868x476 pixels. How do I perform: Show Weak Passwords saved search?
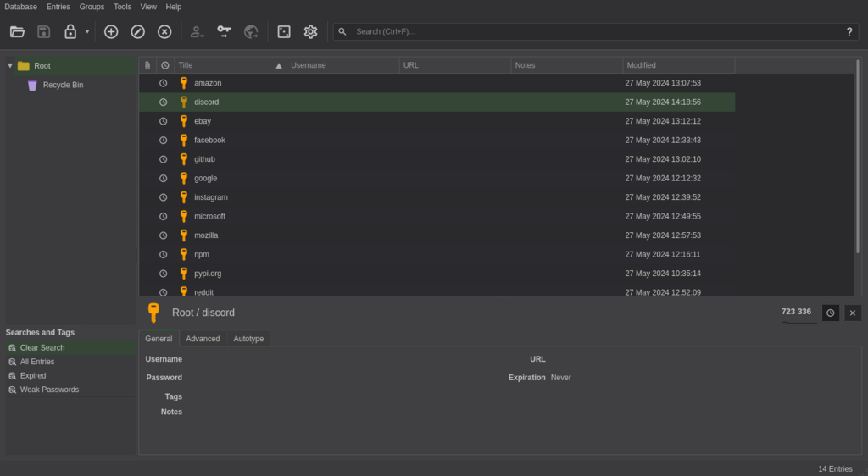click(49, 390)
